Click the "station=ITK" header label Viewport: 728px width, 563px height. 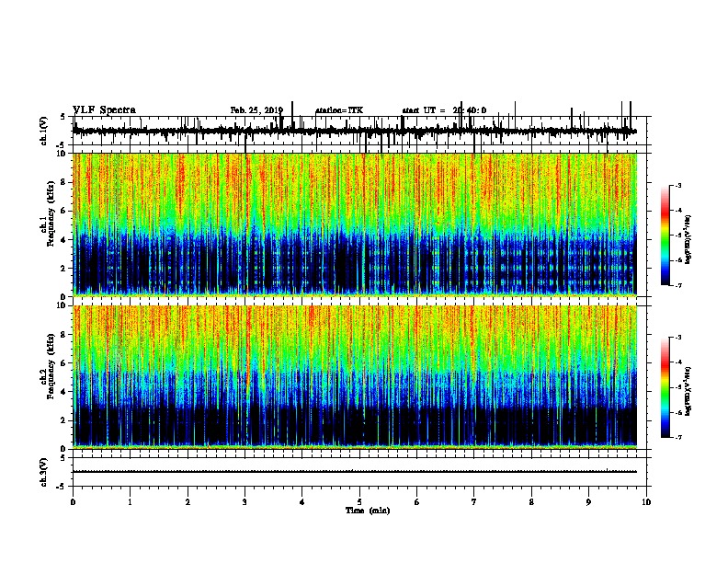[339, 110]
